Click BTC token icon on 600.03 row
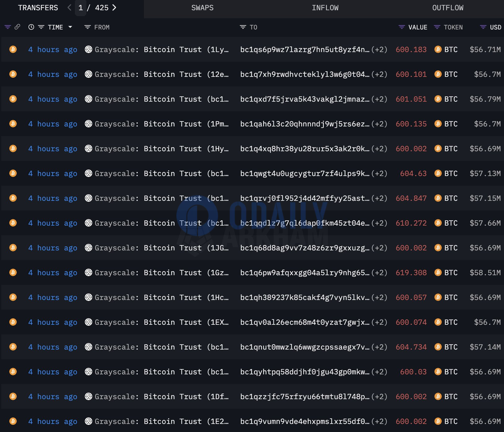 pyautogui.click(x=438, y=372)
